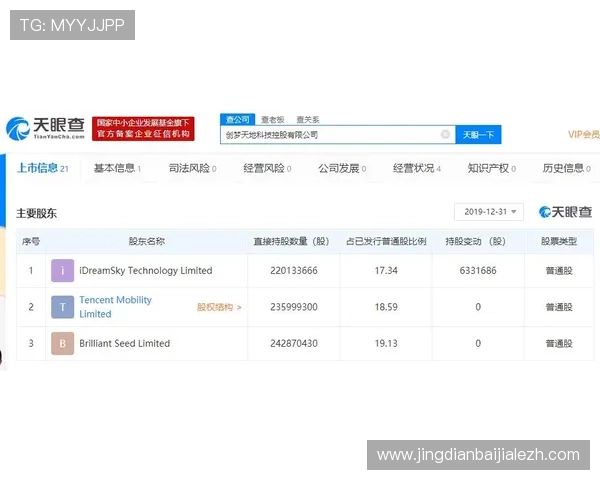Open the 2019-12-31 date dropdown
The width and height of the screenshot is (600, 480).
point(489,212)
